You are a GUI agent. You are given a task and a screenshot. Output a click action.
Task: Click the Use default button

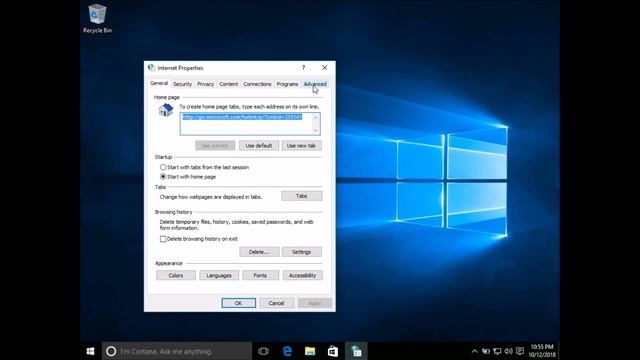[x=259, y=146]
